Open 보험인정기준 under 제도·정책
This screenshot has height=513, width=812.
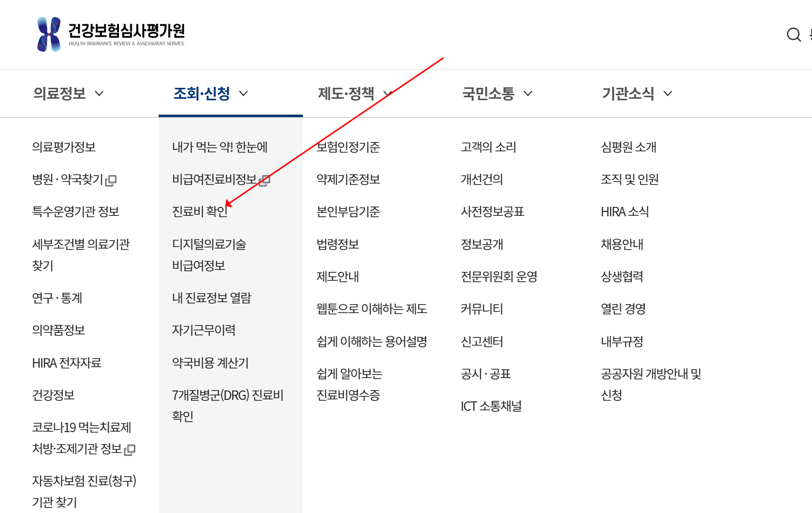tap(348, 147)
